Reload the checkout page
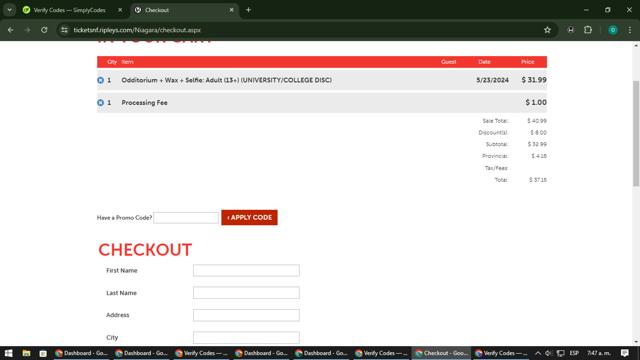640x360 pixels. [44, 30]
